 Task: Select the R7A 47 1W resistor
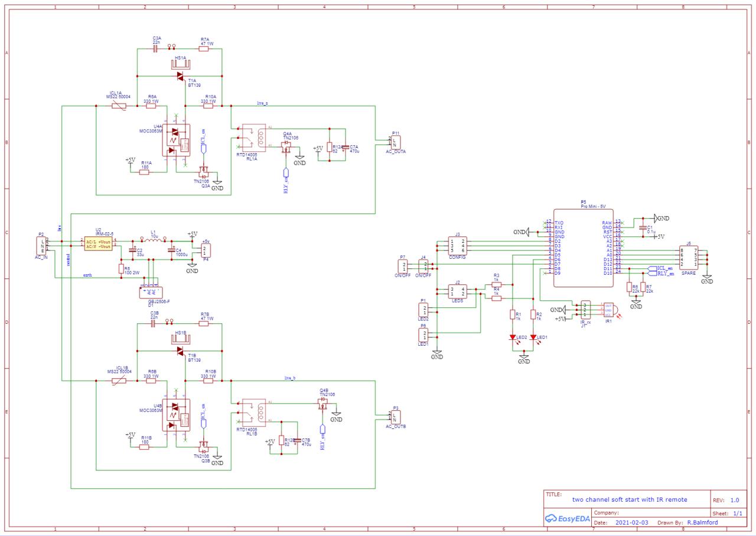[204, 49]
